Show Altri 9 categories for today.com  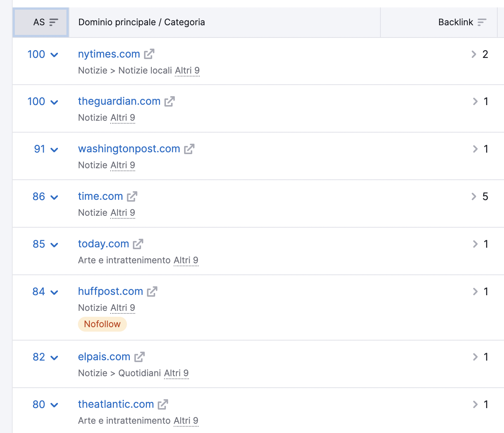(x=186, y=260)
